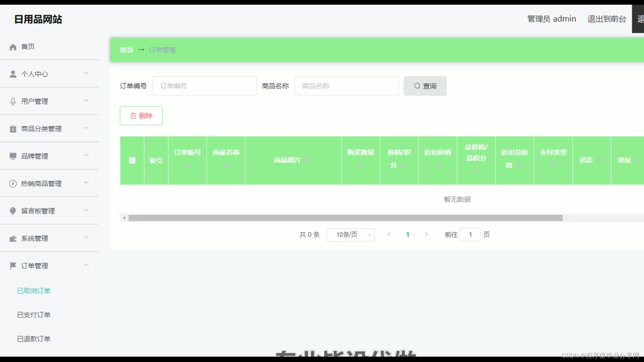Focus the 订单编号 search input field
The width and height of the screenshot is (644, 362).
[x=205, y=86]
